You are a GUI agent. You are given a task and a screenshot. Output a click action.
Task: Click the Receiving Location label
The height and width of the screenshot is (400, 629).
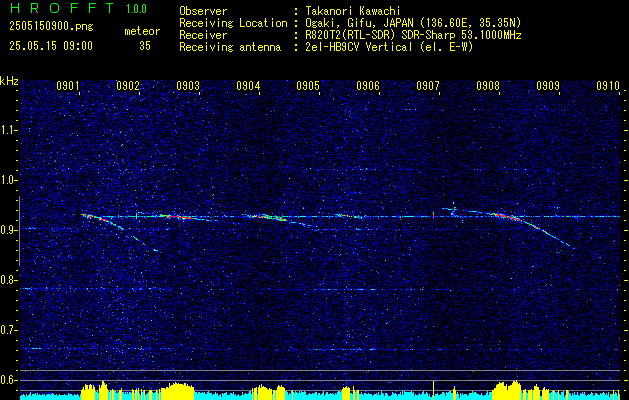click(233, 23)
